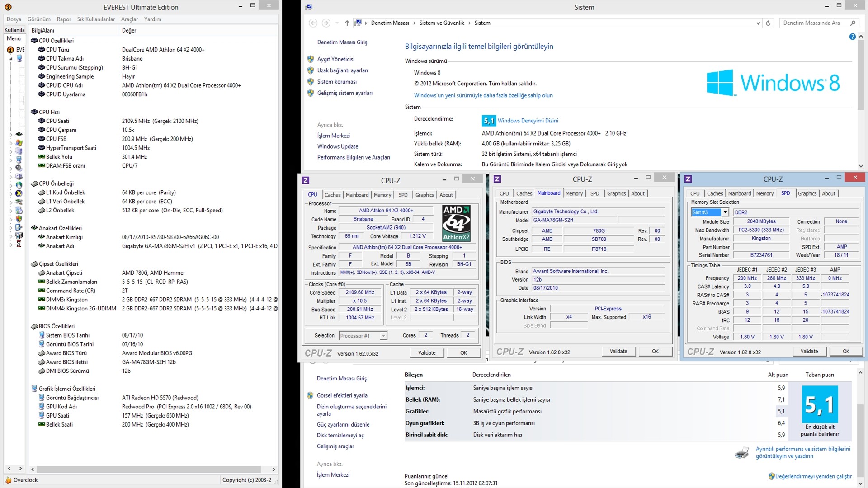
Task: Click the EVEREST horizontal scrollbar thumb
Action: [x=149, y=469]
